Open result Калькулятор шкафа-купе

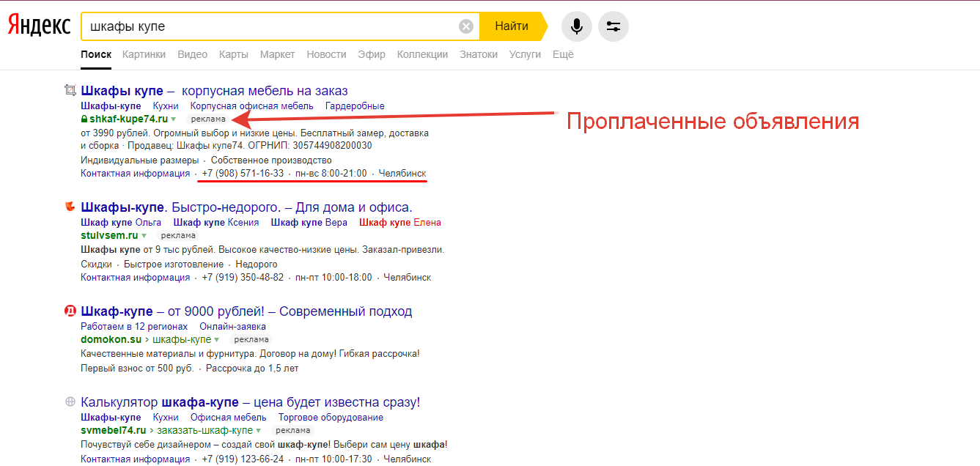(250, 402)
